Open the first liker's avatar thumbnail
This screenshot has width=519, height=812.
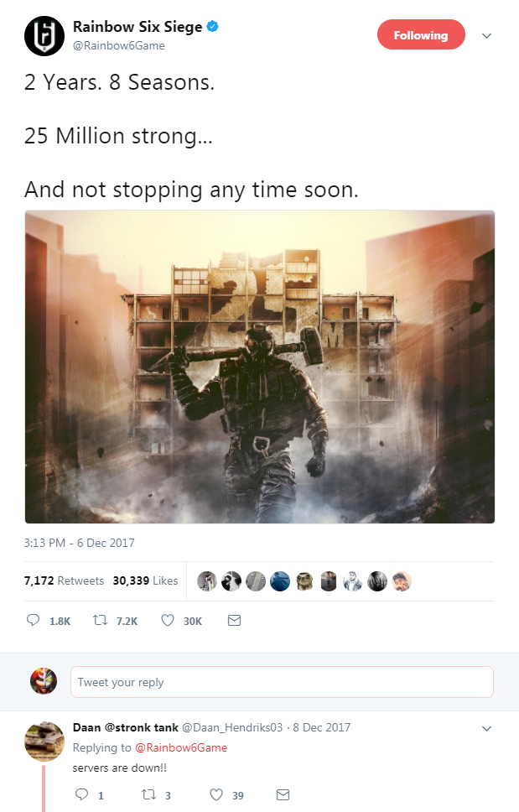(207, 581)
